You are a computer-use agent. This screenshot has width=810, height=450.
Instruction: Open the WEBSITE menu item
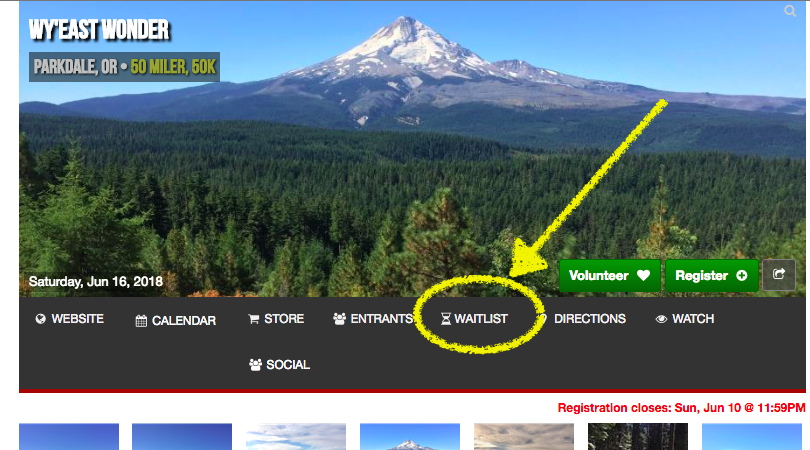[x=70, y=319]
